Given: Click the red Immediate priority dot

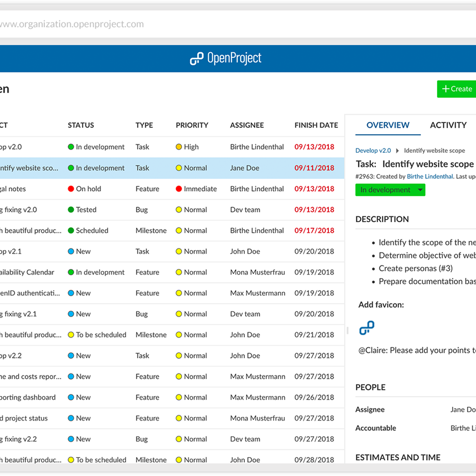Looking at the screenshot, I should (x=179, y=189).
